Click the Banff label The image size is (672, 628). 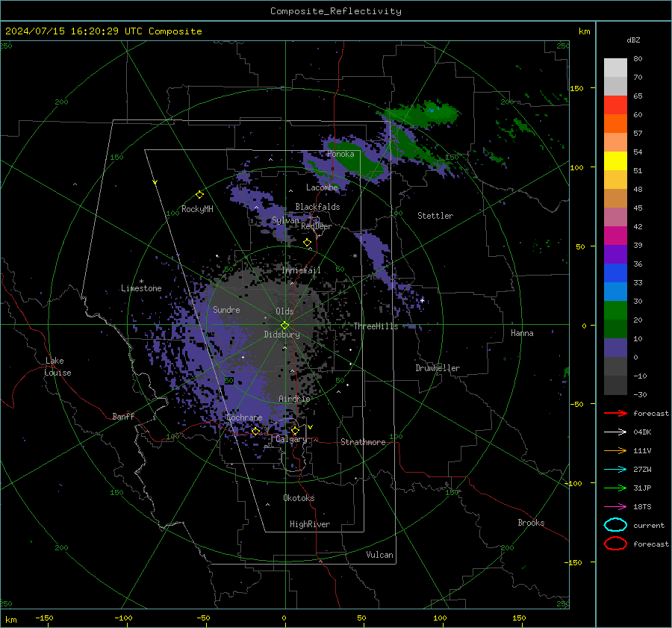pyautogui.click(x=123, y=416)
